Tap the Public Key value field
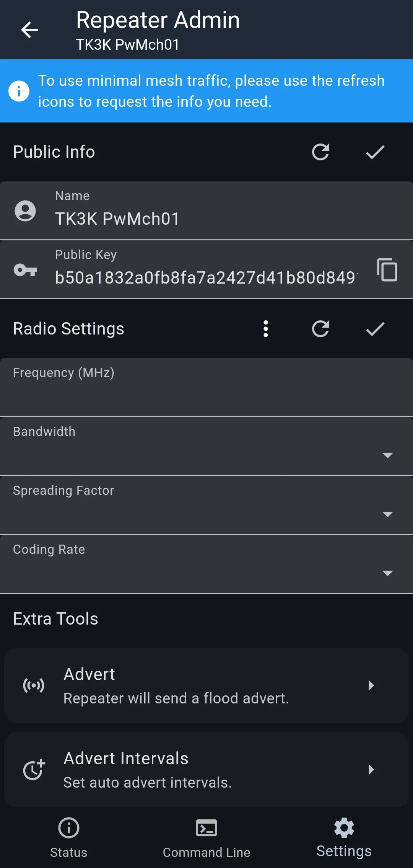This screenshot has width=413, height=868. 206,277
